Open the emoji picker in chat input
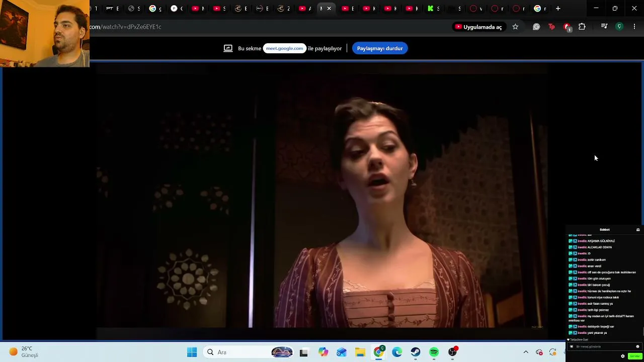Viewport: 644px width, 362px height. click(637, 346)
